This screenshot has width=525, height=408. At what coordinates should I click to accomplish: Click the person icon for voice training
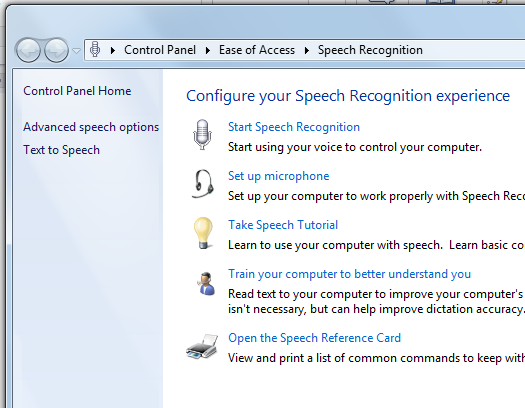206,283
